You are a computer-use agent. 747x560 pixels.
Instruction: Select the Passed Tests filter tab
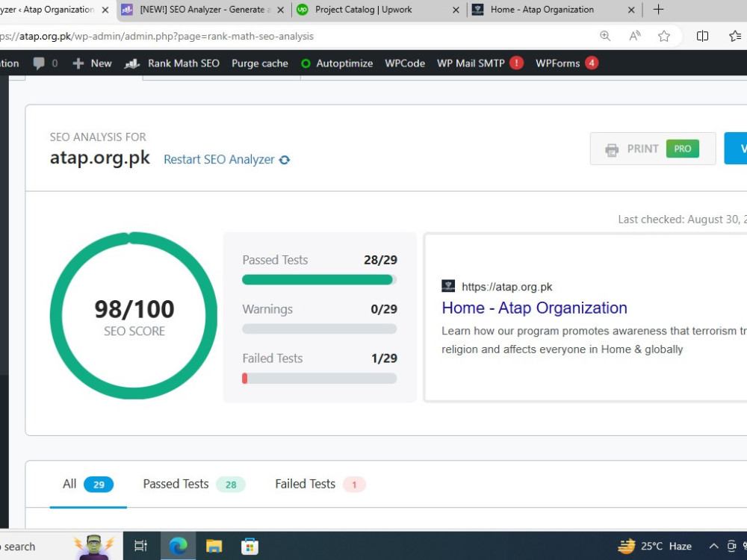[194, 485]
